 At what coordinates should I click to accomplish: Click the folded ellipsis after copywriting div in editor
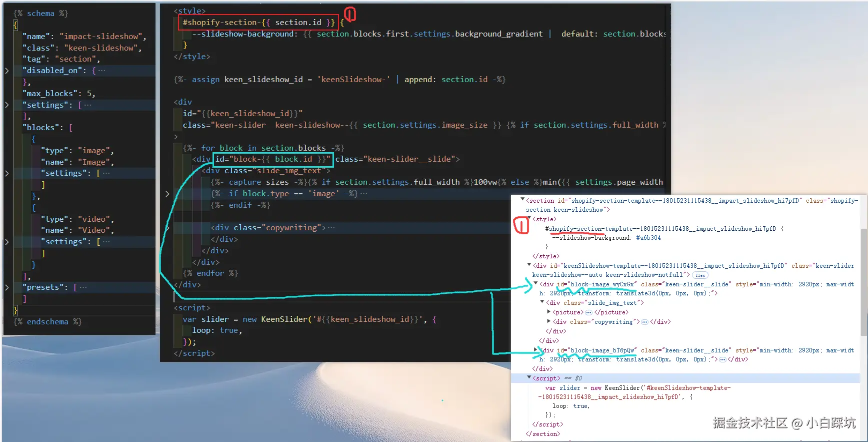pos(331,228)
